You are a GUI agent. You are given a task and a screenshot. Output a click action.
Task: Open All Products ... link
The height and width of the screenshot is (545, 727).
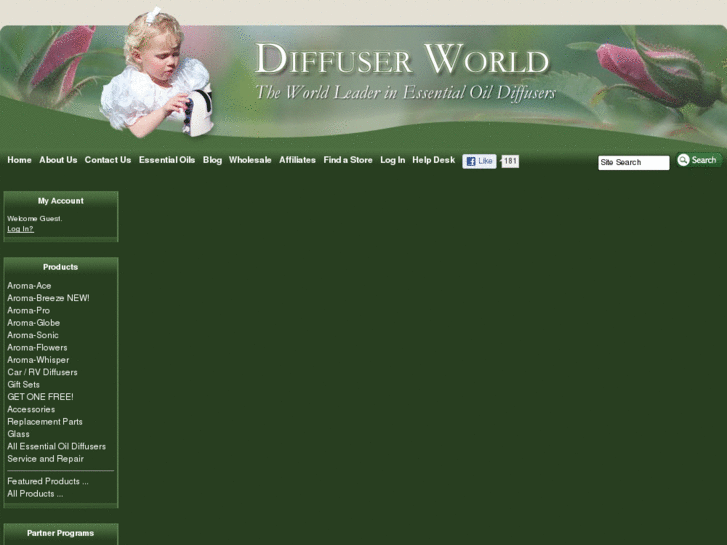click(35, 494)
